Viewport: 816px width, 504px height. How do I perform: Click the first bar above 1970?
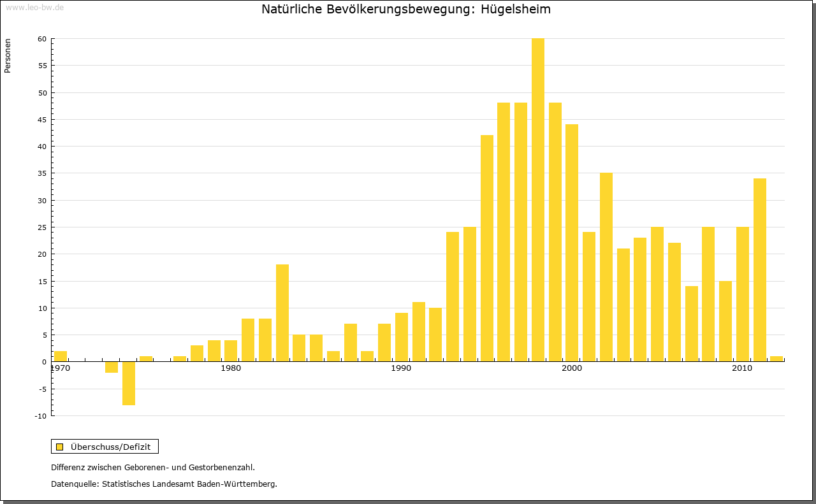pos(61,356)
